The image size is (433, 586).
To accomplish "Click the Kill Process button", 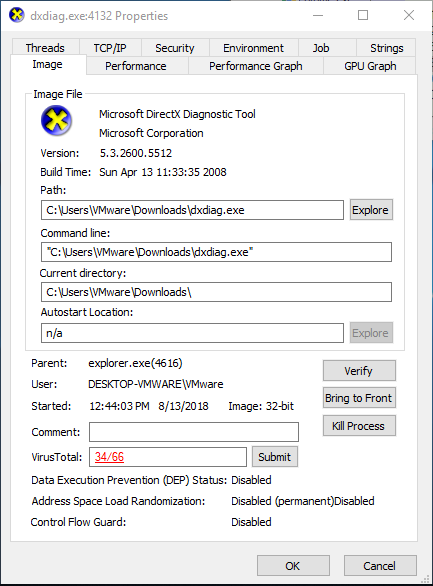I will (359, 426).
